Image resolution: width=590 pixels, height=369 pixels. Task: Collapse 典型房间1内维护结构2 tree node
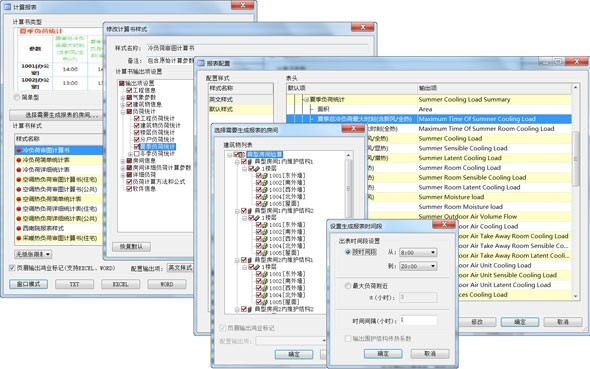click(x=237, y=211)
